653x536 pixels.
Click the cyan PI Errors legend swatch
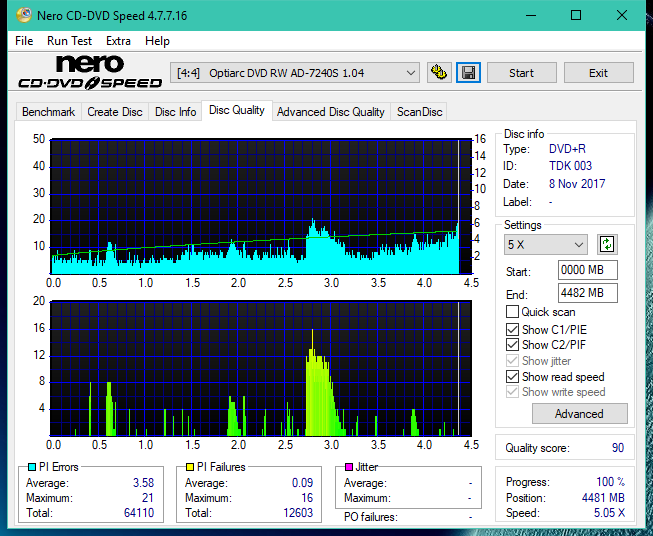click(x=31, y=467)
